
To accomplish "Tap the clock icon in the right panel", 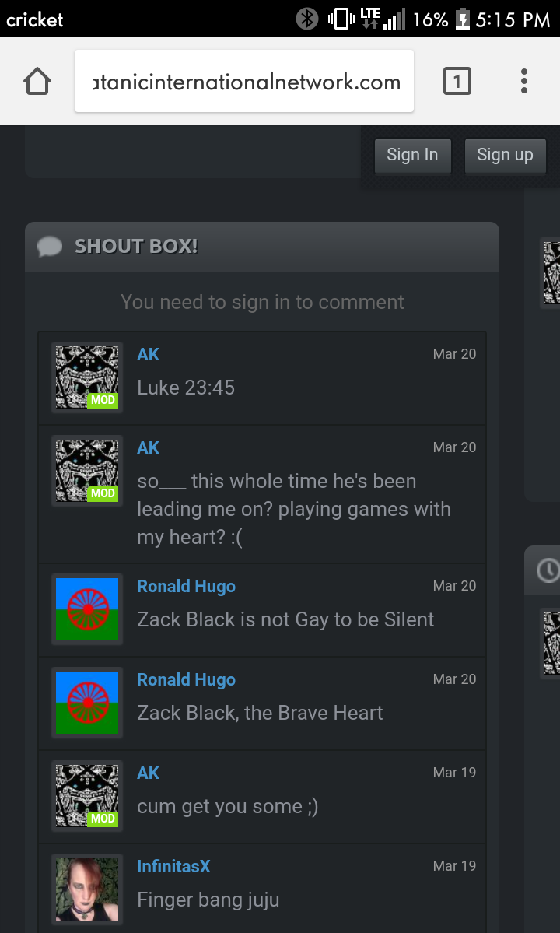I will 548,570.
